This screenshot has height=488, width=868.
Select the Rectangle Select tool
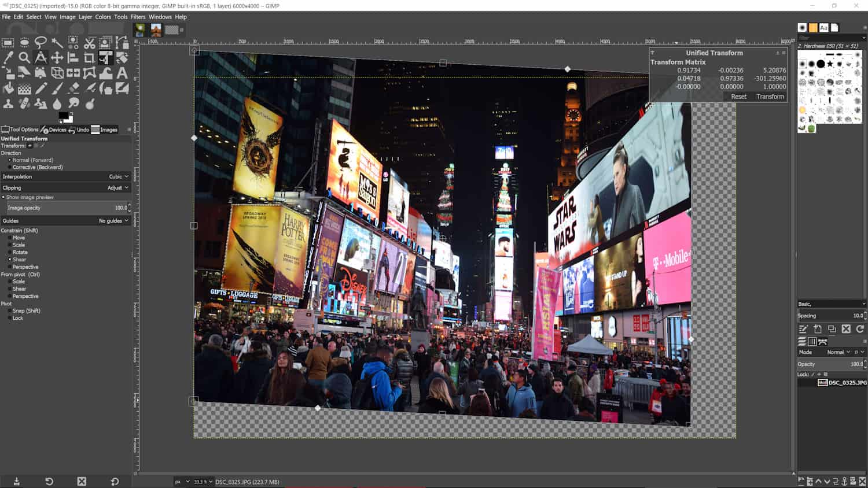(x=8, y=42)
